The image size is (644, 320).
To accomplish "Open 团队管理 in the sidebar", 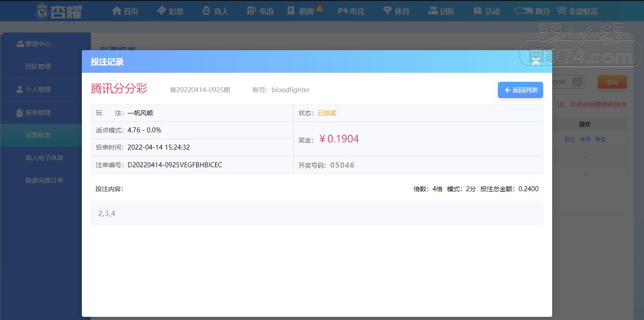I will [38, 66].
